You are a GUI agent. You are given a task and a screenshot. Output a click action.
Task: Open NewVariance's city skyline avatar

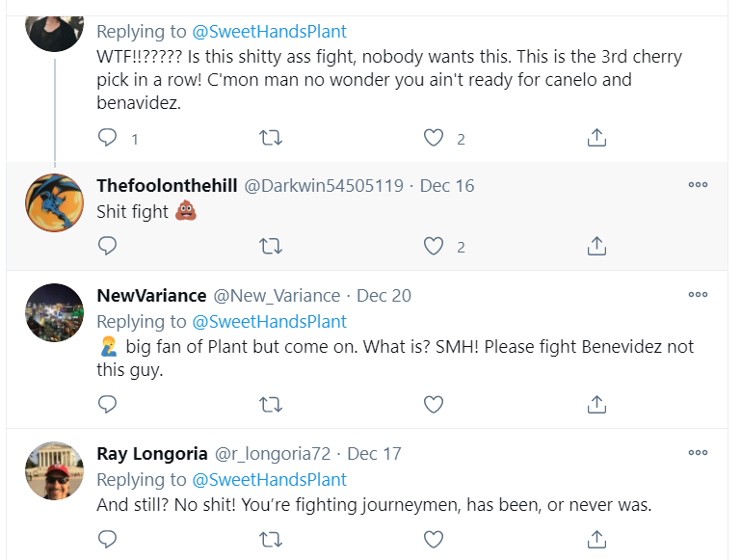[52, 312]
